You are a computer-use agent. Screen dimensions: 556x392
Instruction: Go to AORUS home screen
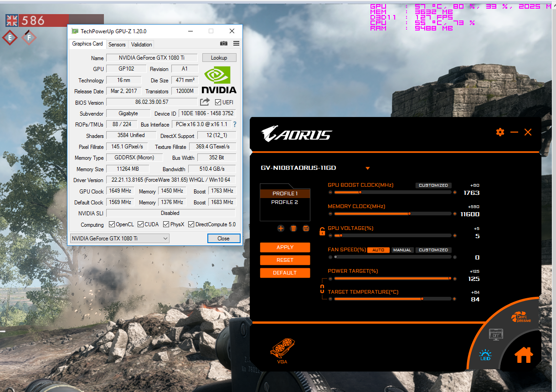coord(524,355)
